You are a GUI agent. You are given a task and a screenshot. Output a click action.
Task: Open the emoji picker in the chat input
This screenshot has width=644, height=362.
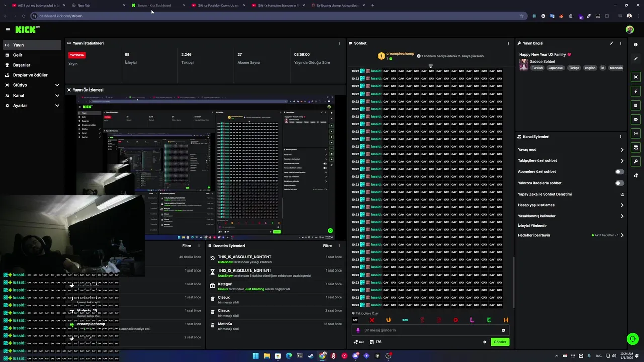503,330
